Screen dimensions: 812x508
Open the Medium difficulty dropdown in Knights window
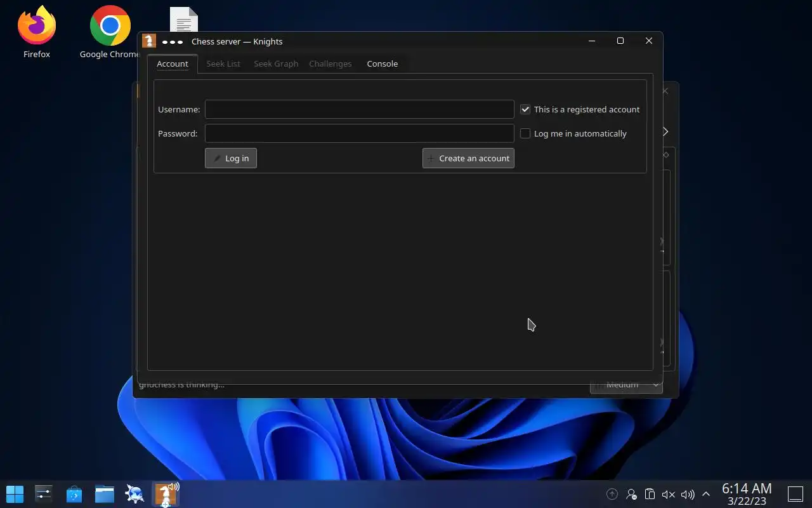[626, 385]
